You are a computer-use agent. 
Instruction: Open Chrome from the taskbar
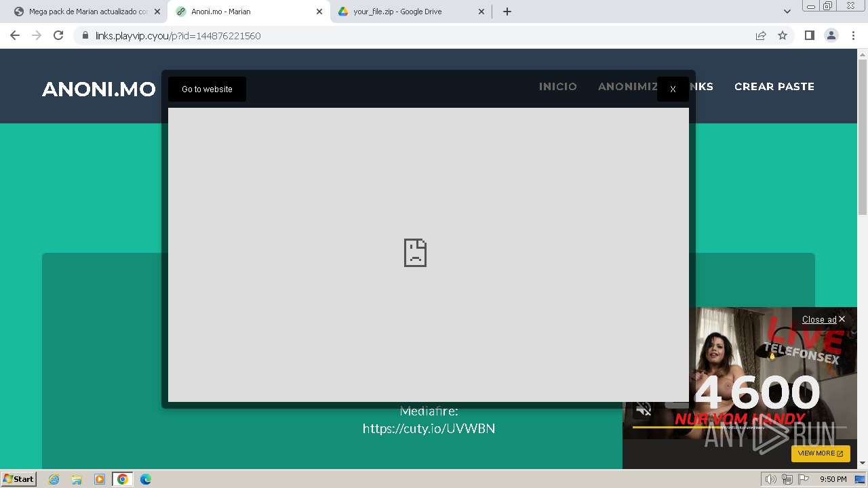coord(123,479)
